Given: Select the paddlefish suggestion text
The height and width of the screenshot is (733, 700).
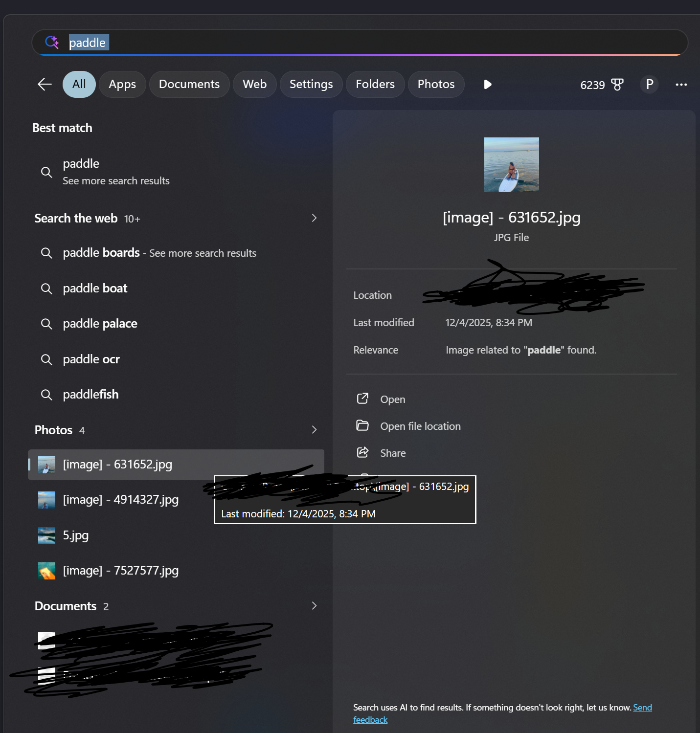Looking at the screenshot, I should point(91,395).
